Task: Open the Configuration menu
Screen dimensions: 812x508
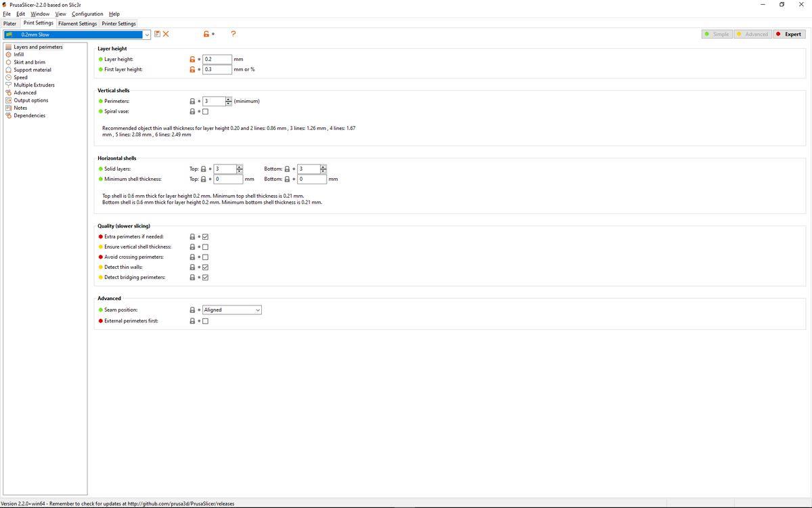Action: coord(87,14)
